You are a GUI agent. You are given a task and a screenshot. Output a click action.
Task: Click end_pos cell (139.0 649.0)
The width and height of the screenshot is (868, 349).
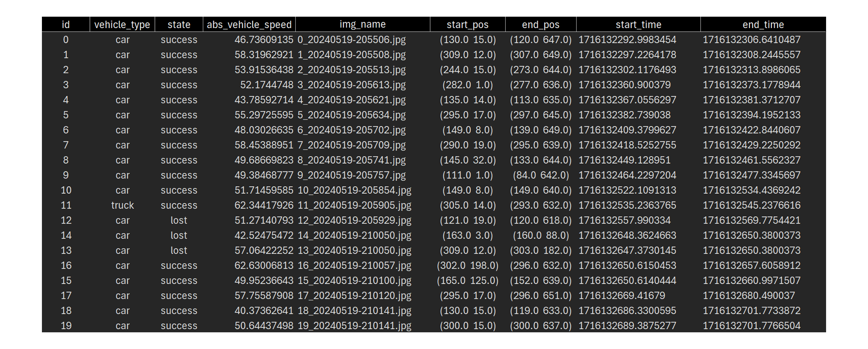click(541, 130)
